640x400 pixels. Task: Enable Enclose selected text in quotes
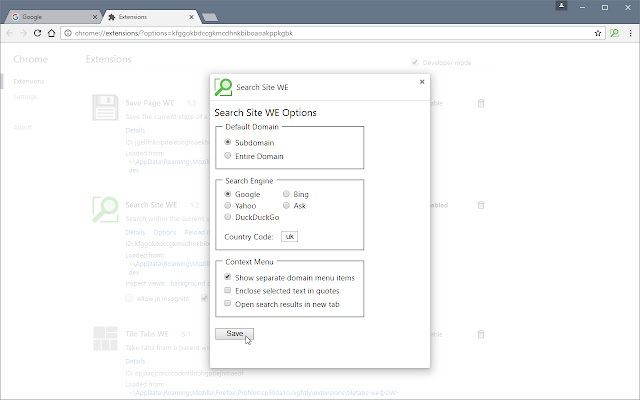[228, 290]
